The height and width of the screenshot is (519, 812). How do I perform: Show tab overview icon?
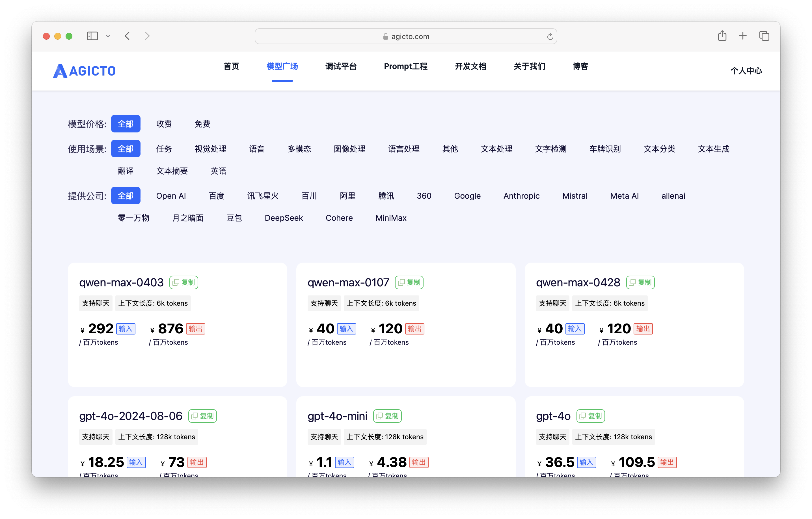coord(764,36)
